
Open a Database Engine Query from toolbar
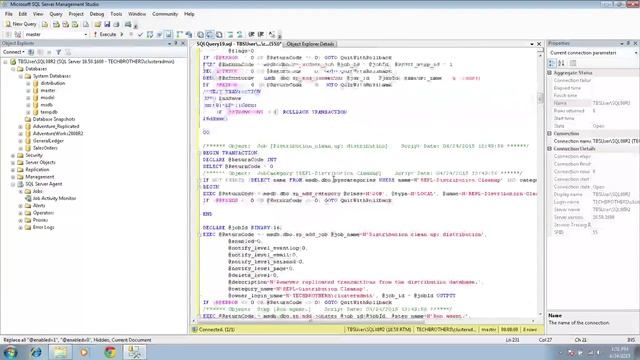point(45,24)
